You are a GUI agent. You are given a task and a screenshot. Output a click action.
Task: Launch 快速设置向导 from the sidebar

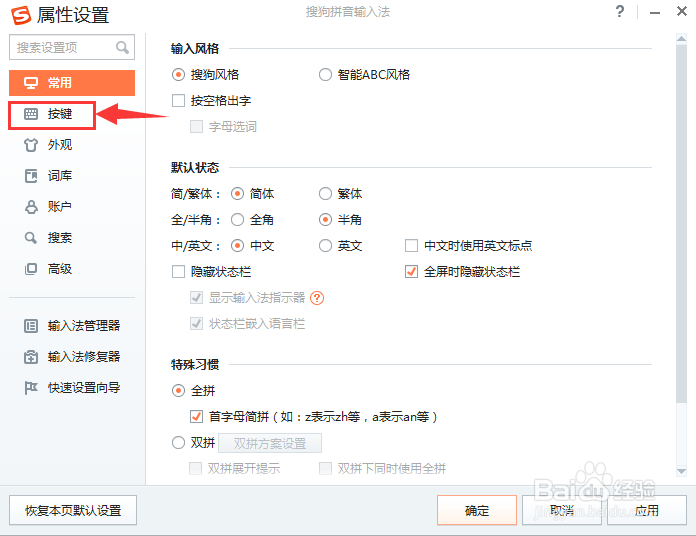72,388
